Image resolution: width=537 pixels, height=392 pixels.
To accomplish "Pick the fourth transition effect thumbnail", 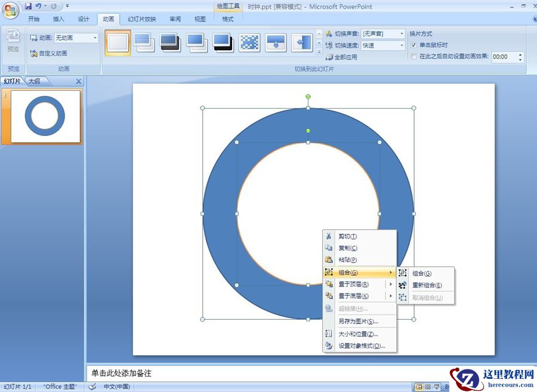I will tap(197, 43).
